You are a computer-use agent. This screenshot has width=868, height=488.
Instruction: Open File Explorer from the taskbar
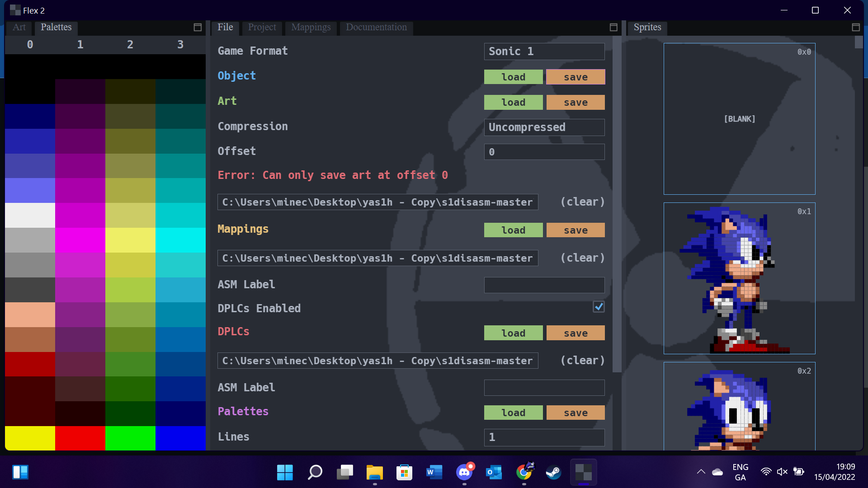pyautogui.click(x=374, y=473)
